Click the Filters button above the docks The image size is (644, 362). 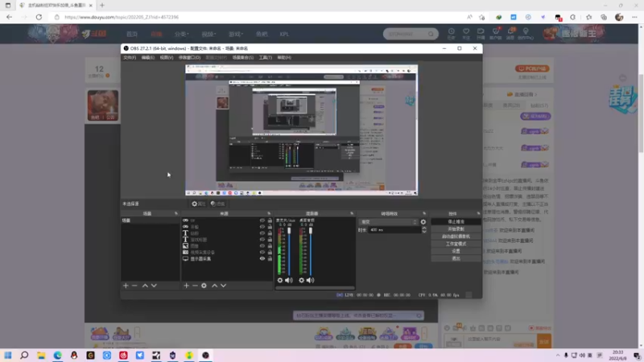coord(217,204)
